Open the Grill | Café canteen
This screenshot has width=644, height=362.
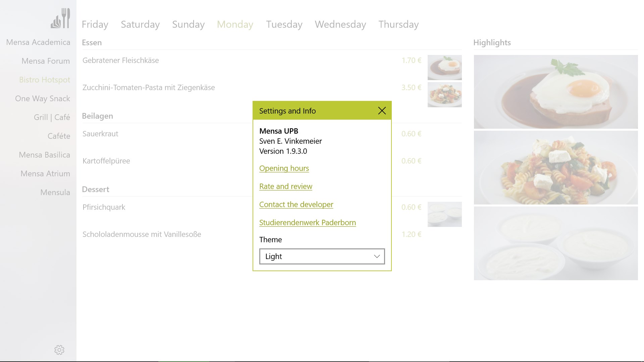pos(52,117)
